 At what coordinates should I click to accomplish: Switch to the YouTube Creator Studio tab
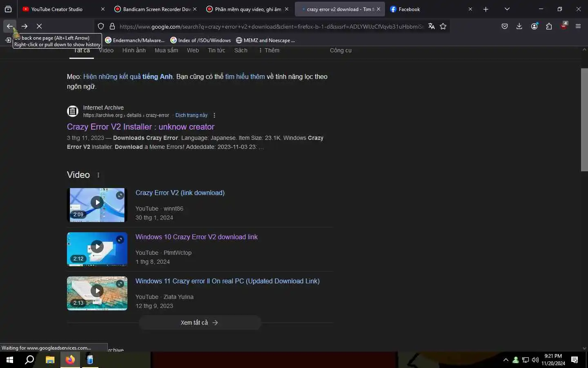tap(57, 9)
